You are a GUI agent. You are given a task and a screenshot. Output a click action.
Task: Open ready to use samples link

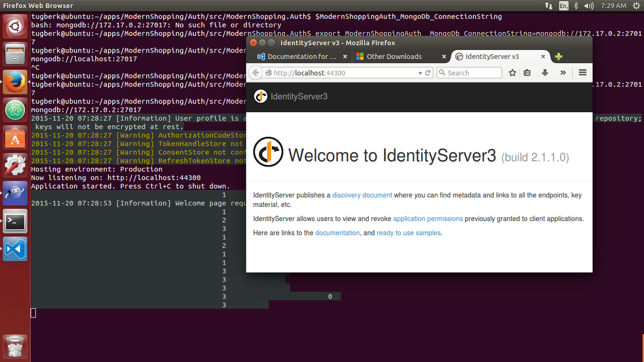coord(409,233)
